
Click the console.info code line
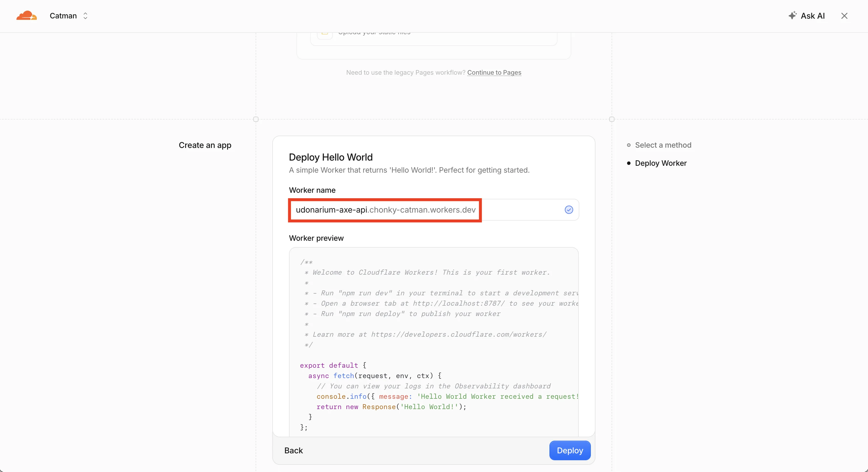click(447, 396)
